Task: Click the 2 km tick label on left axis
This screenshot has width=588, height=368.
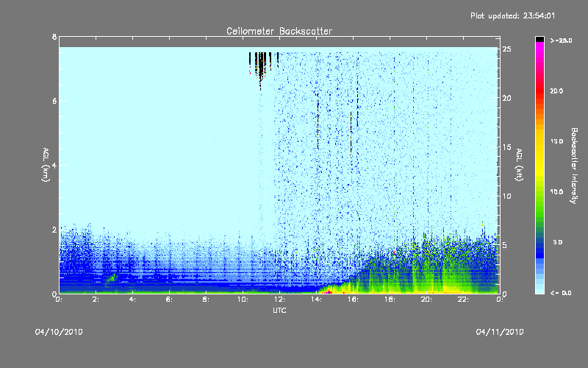Action: (x=54, y=230)
